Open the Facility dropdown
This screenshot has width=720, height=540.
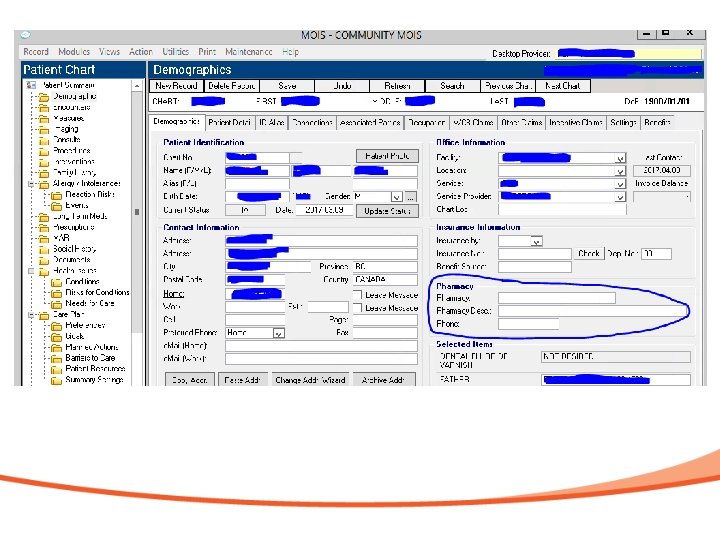[620, 158]
